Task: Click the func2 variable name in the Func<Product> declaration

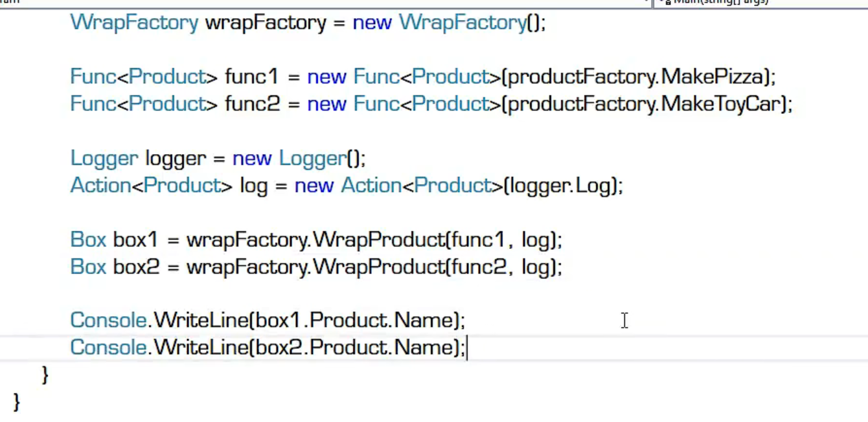Action: [253, 104]
